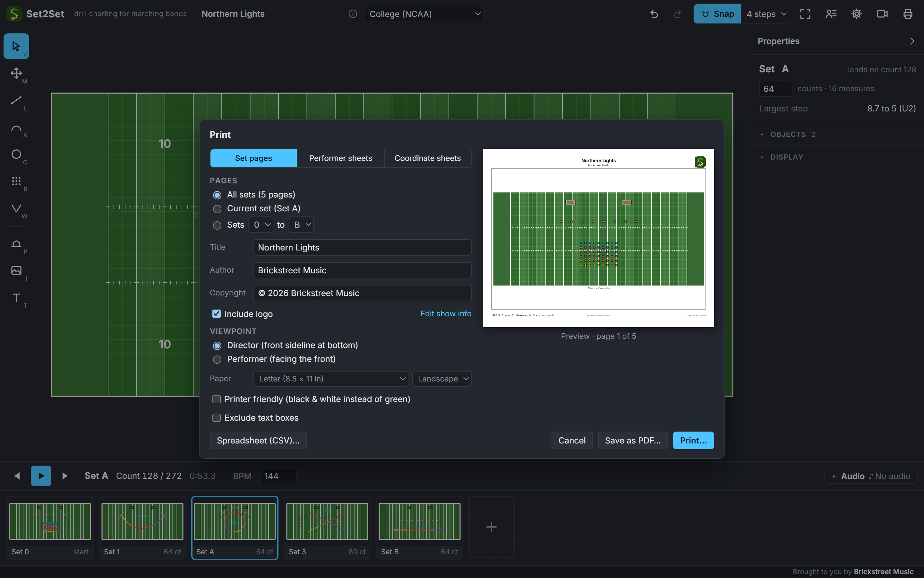Switch to Coordinate sheets tab
The width and height of the screenshot is (924, 578).
pyautogui.click(x=428, y=158)
